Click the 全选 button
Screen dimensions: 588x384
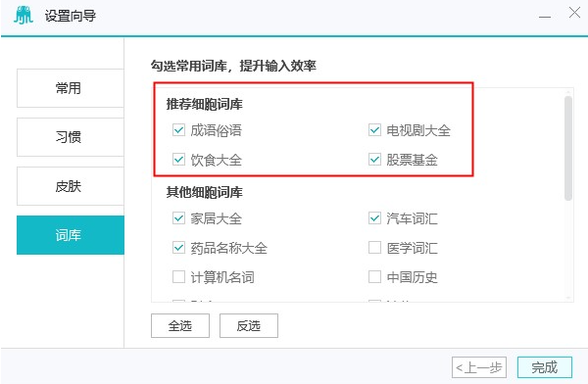pyautogui.click(x=180, y=326)
